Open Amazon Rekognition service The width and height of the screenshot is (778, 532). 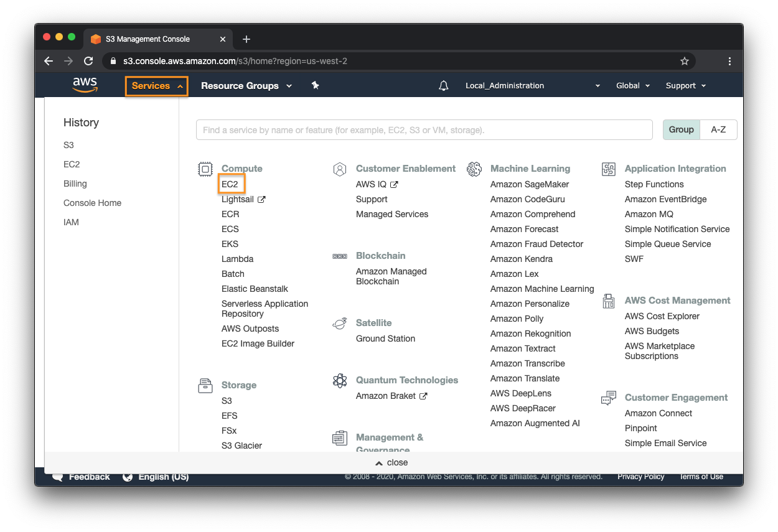click(530, 334)
